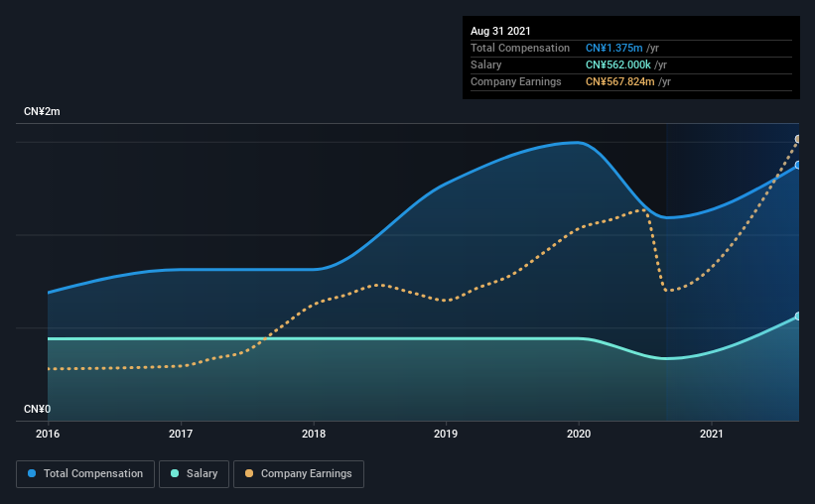Screen dimensions: 815x504
Task: Click the CN¥1.375m total compensation value
Action: click(613, 48)
